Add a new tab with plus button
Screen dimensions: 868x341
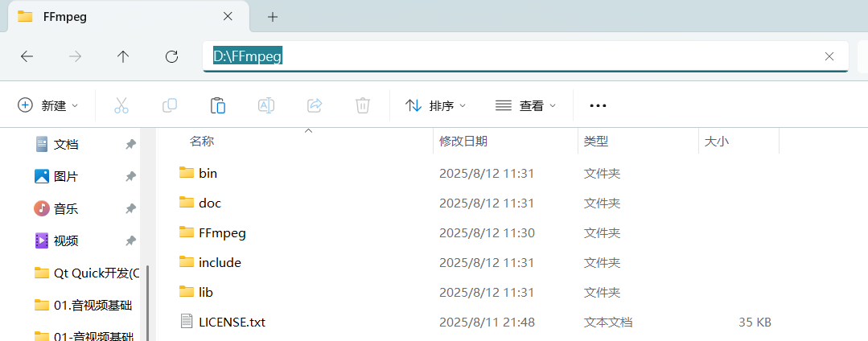point(272,17)
